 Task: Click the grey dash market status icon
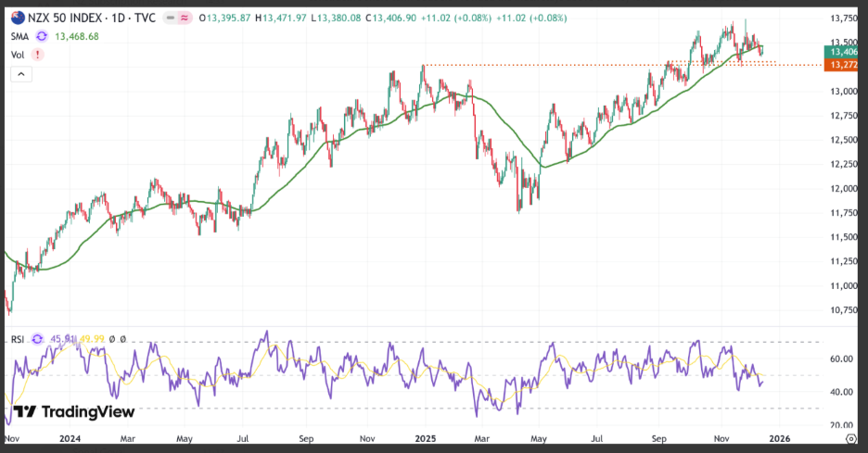coord(171,19)
